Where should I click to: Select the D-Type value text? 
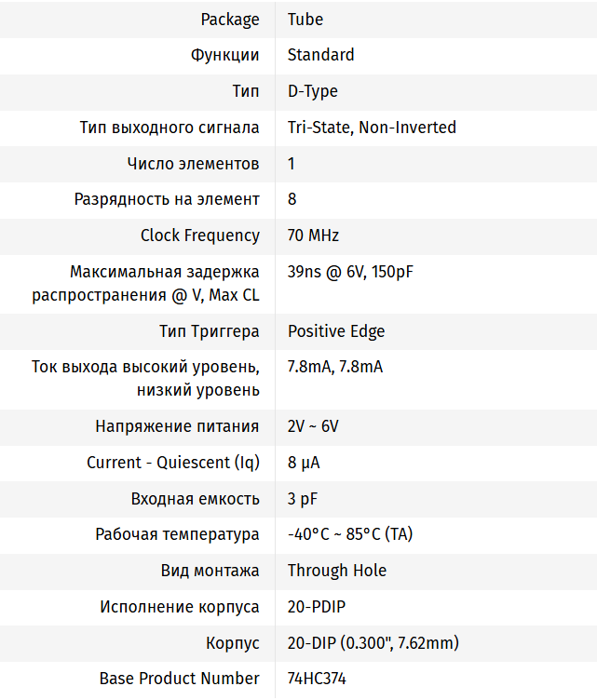click(x=313, y=91)
